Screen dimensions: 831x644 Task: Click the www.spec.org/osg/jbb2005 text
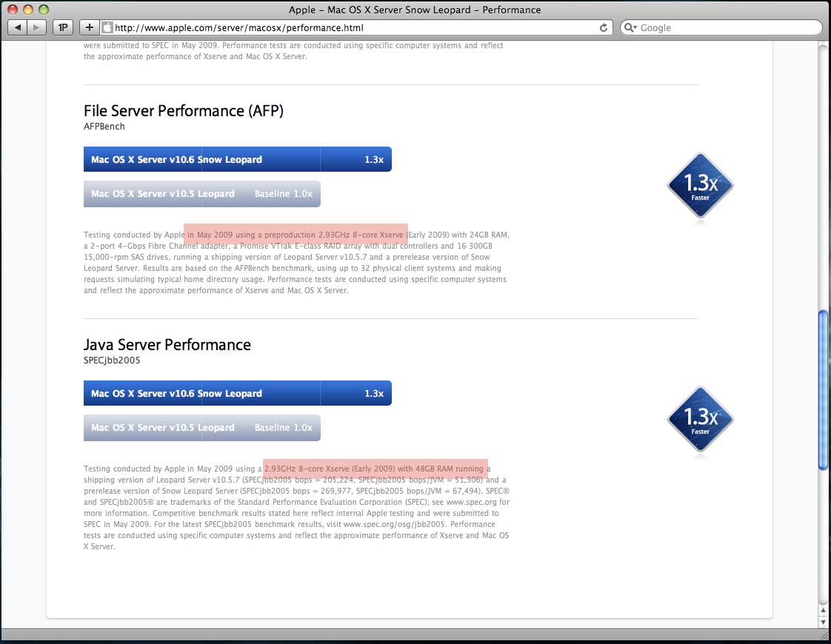394,524
